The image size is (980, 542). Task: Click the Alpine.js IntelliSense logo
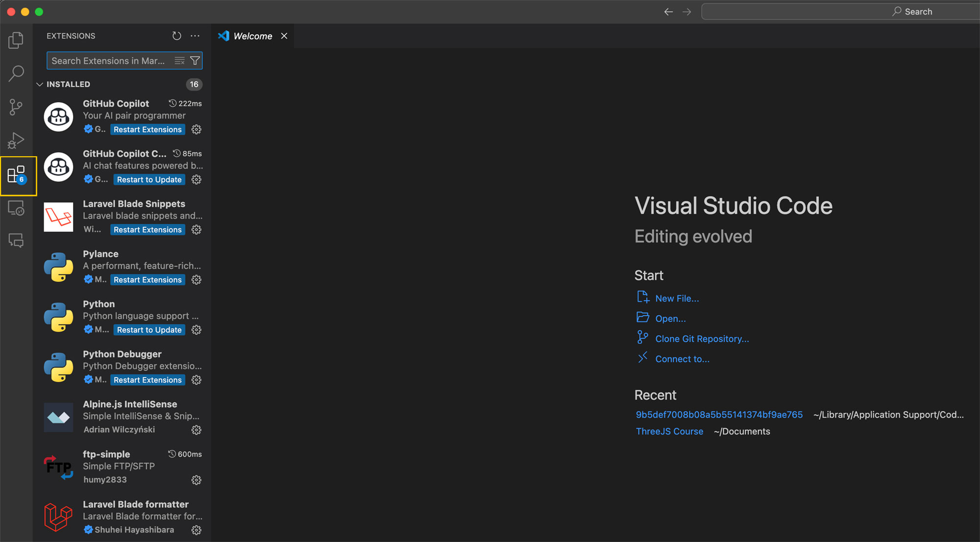point(58,417)
